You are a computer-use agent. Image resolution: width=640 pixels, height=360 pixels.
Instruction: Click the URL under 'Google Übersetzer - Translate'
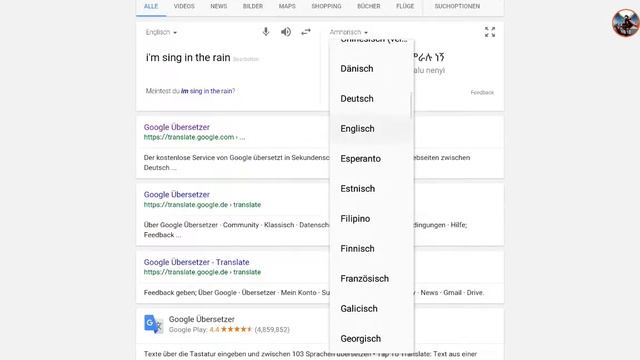coord(202,272)
